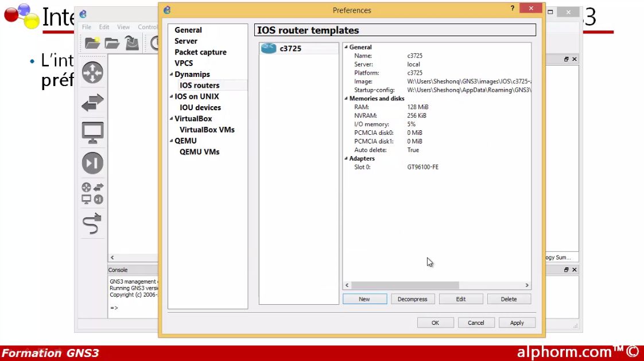Click GNS3 logo in Preferences title bar
The height and width of the screenshot is (361, 644).
pyautogui.click(x=167, y=10)
